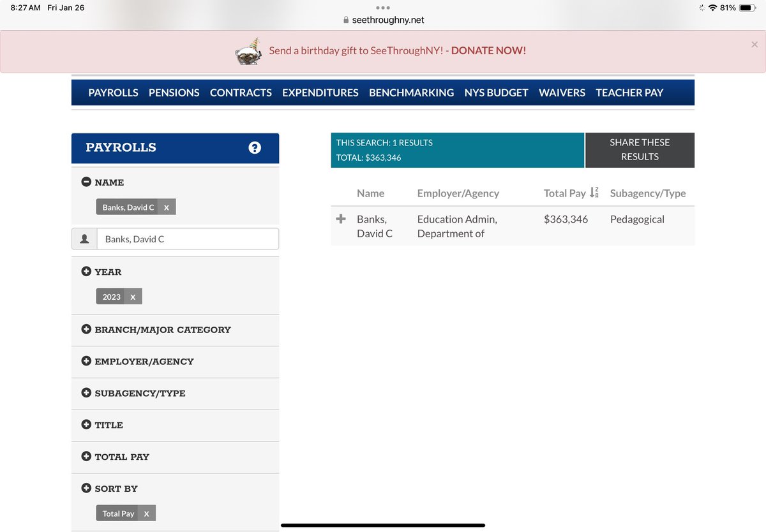766x532 pixels.
Task: Remove the Total Pay sort tag
Action: [x=146, y=514]
